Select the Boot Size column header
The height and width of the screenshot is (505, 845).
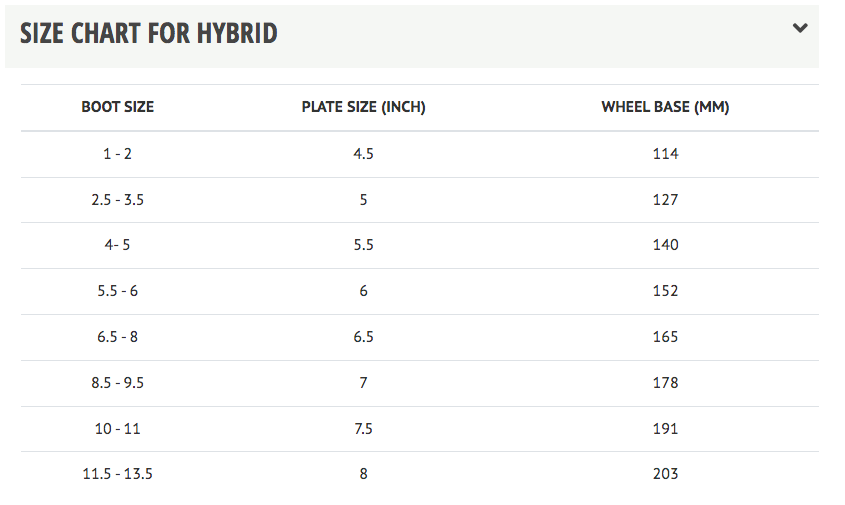[x=117, y=107]
